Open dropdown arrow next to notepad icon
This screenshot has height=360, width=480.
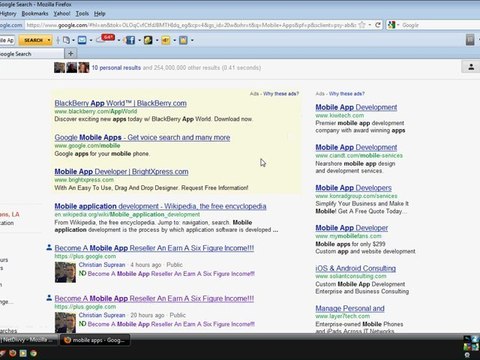coord(192,41)
